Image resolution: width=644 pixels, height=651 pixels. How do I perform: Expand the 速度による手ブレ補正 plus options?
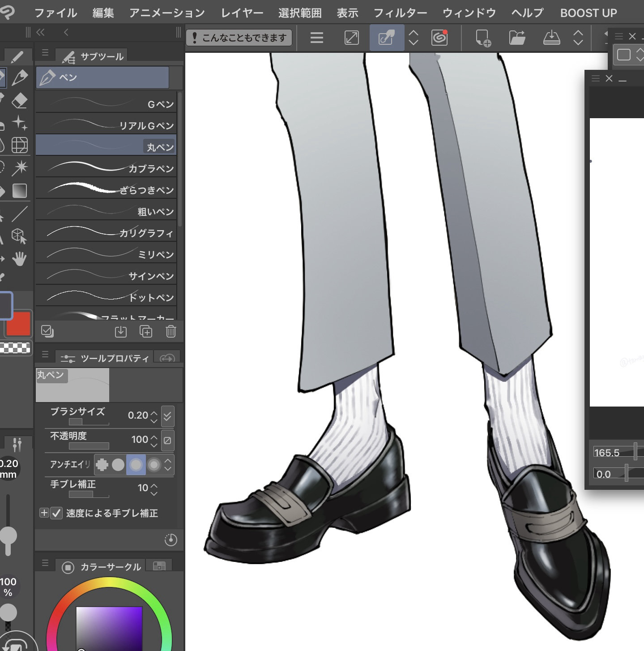coord(44,513)
